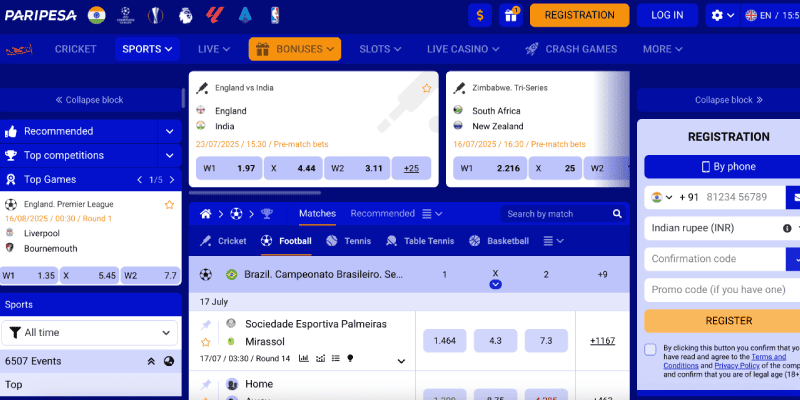Open the SPORTS menu

click(x=147, y=49)
